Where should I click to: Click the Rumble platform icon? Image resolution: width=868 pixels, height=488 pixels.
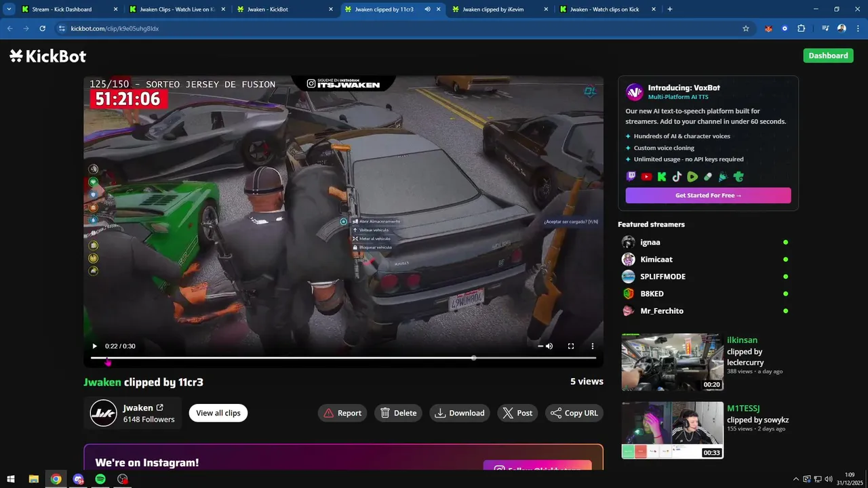pos(692,177)
